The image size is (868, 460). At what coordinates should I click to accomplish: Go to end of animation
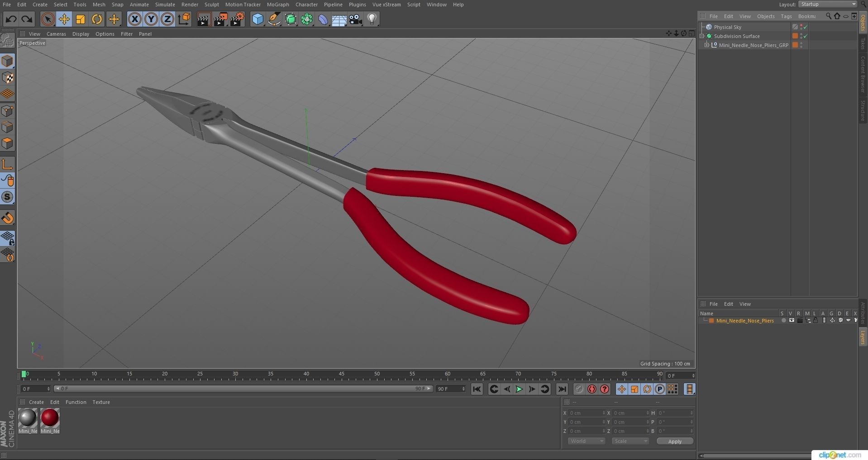click(562, 389)
